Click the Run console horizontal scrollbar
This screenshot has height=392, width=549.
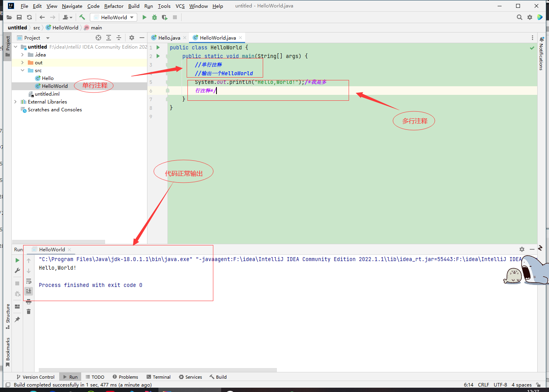pos(158,370)
